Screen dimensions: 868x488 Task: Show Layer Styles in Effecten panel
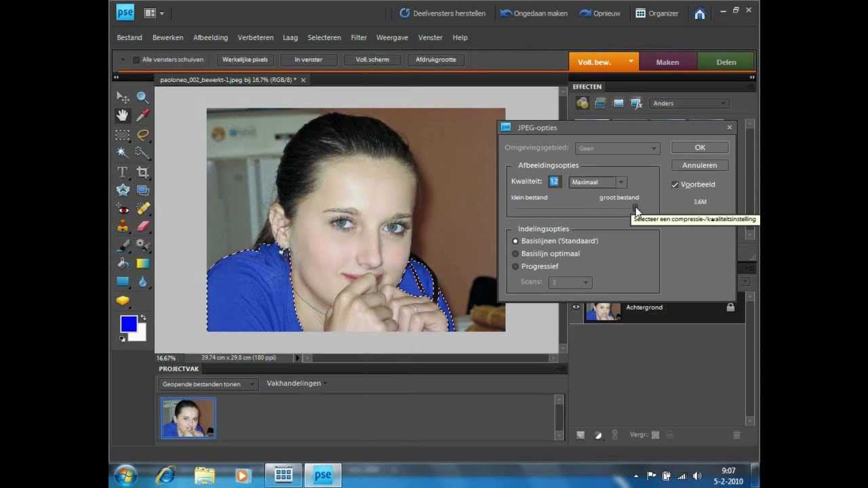pos(600,103)
